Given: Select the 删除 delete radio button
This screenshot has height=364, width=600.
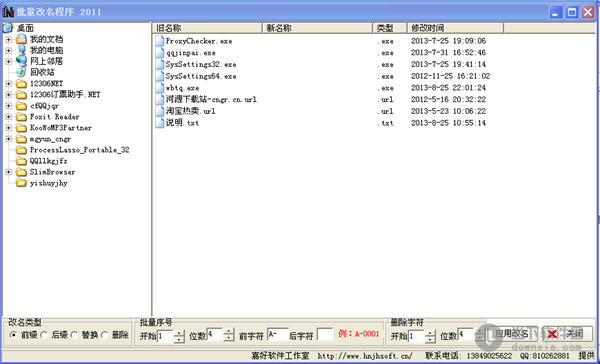Looking at the screenshot, I should click(104, 335).
